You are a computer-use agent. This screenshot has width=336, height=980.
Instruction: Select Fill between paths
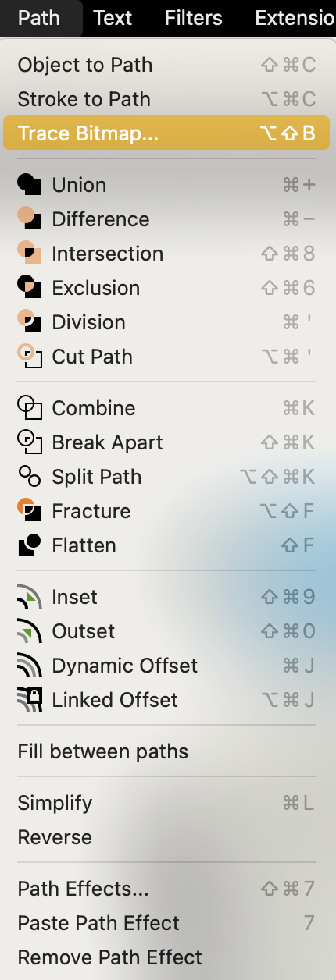pyautogui.click(x=166, y=751)
